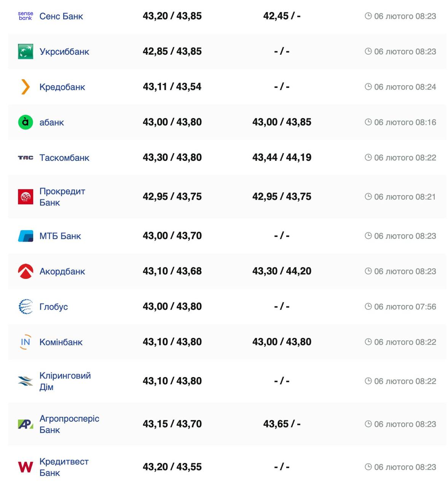Open the Укрсиббанк bank link
Screen dimensions: 448x487
64,52
